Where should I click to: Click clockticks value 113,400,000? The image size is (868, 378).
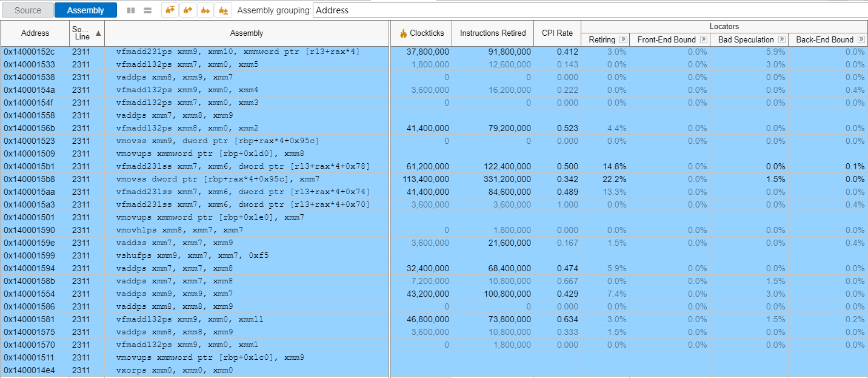[426, 180]
